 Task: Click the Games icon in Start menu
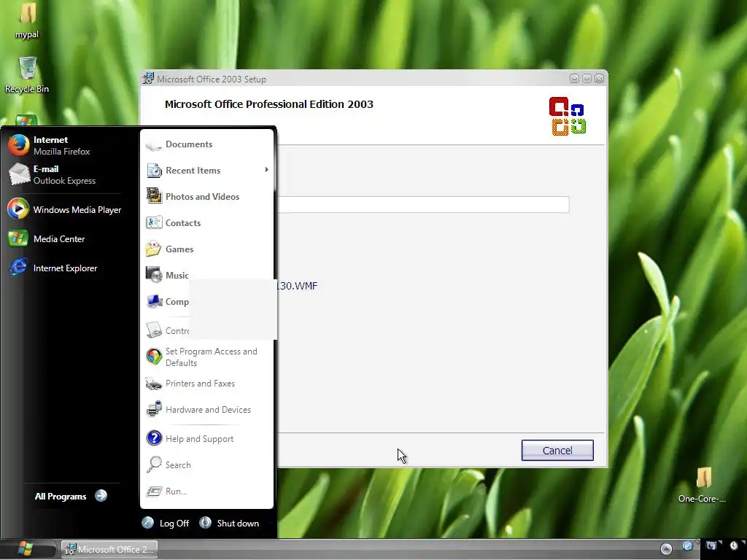click(x=154, y=249)
